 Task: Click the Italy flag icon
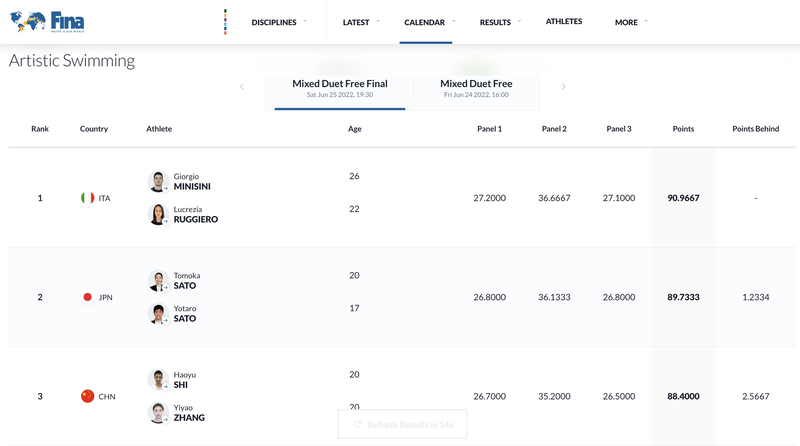[x=88, y=198]
